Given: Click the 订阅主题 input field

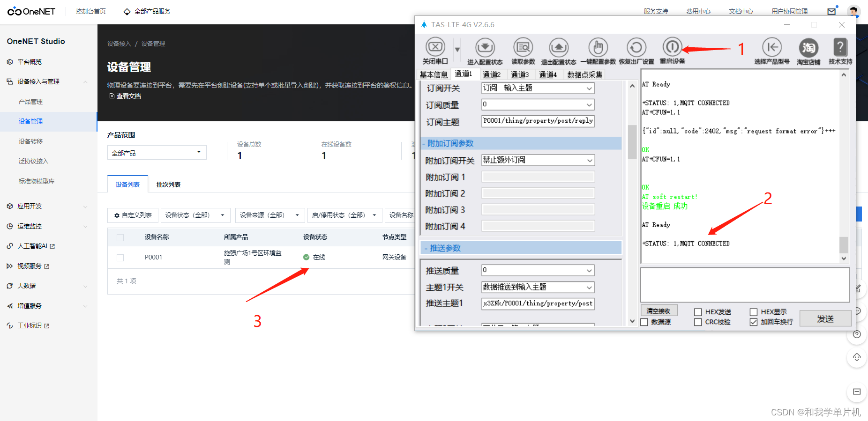Looking at the screenshot, I should [538, 121].
